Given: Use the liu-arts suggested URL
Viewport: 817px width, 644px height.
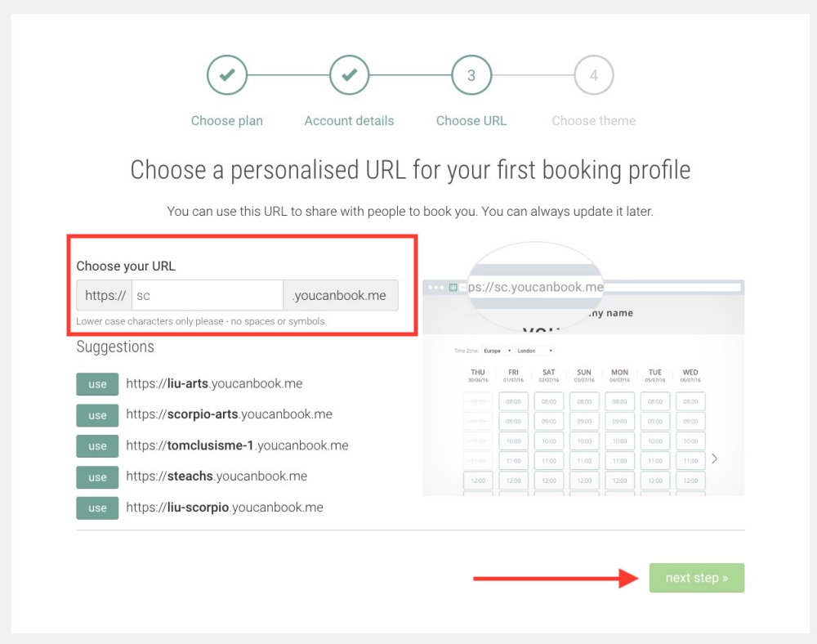Looking at the screenshot, I should pyautogui.click(x=97, y=384).
